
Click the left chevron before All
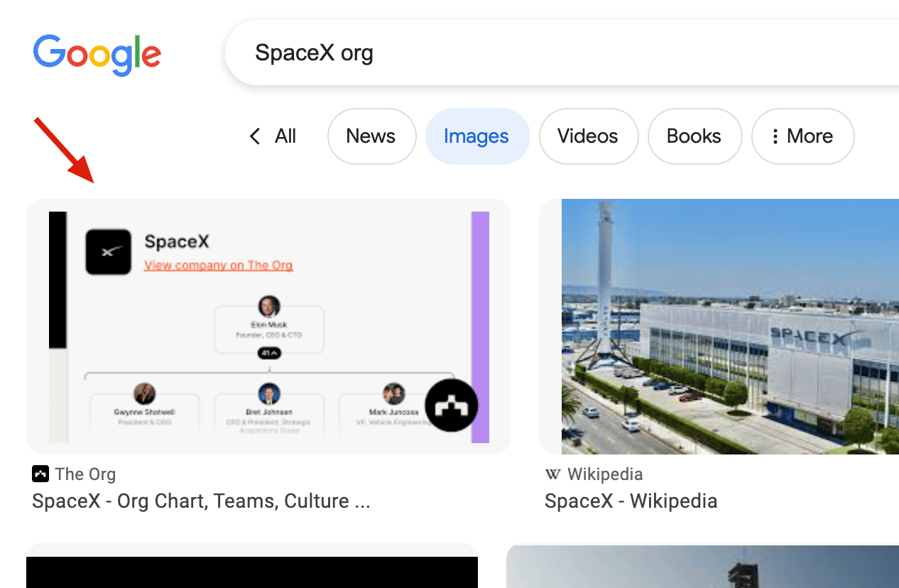(255, 136)
